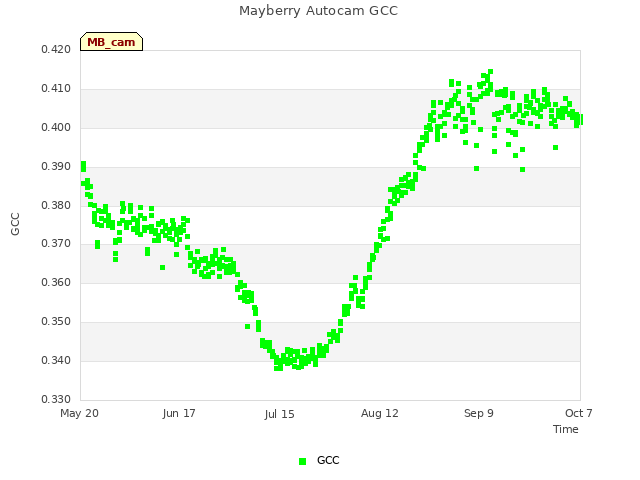
Task: Click the y-axis value 0.420
Action: [x=56, y=49]
